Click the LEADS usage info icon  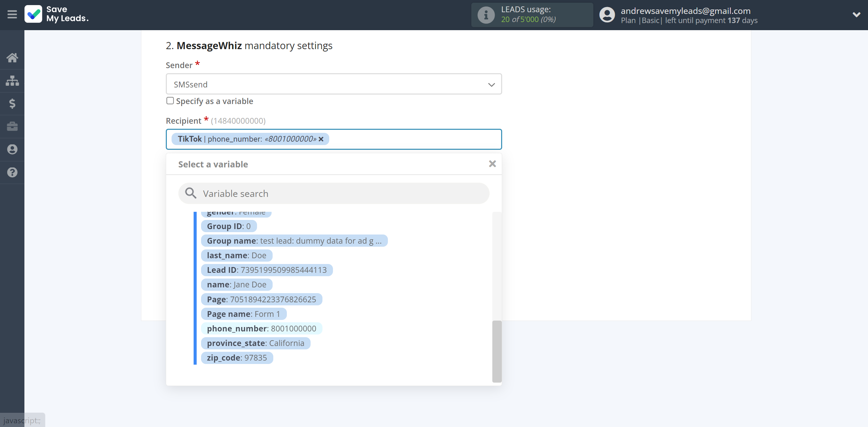point(486,15)
